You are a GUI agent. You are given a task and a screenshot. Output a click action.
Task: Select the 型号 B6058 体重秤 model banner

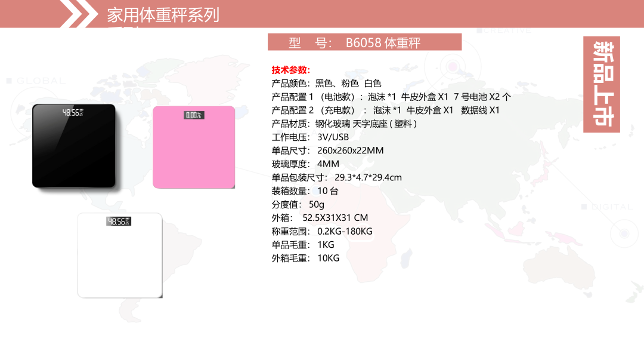364,42
